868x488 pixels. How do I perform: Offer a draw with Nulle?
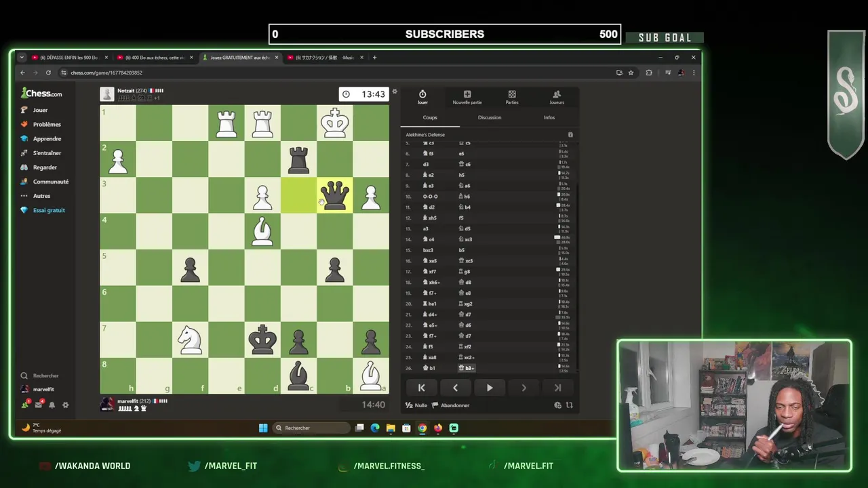(x=416, y=405)
